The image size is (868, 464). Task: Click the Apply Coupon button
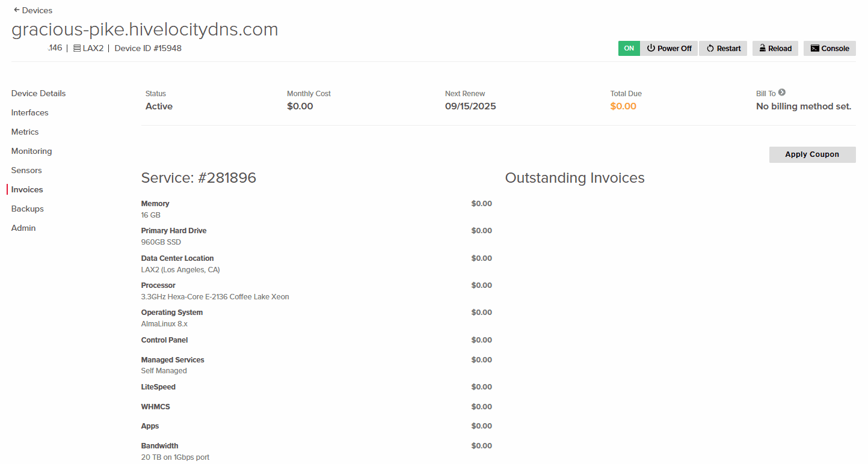pyautogui.click(x=812, y=154)
